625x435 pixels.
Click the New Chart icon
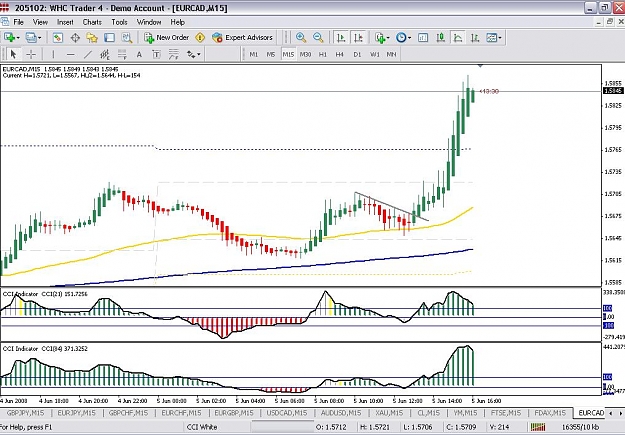pyautogui.click(x=9, y=37)
